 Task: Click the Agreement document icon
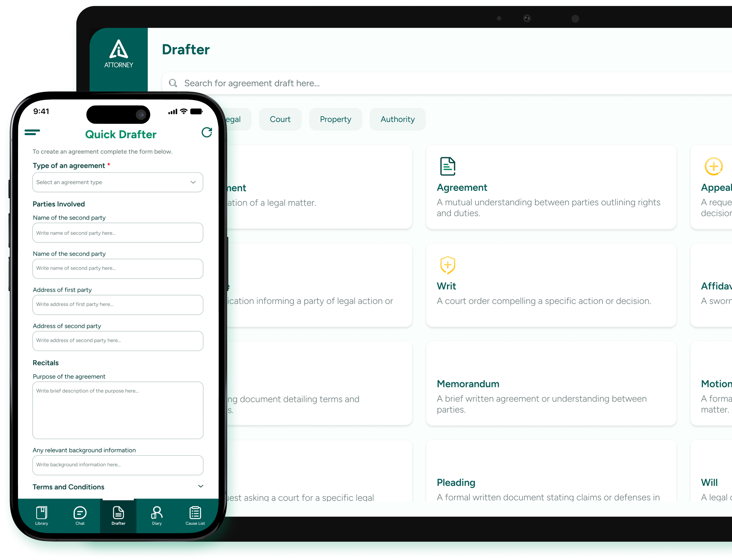447,166
